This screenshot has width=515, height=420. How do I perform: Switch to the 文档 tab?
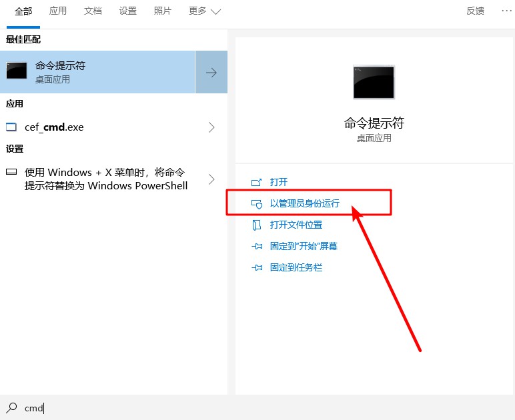click(x=93, y=11)
